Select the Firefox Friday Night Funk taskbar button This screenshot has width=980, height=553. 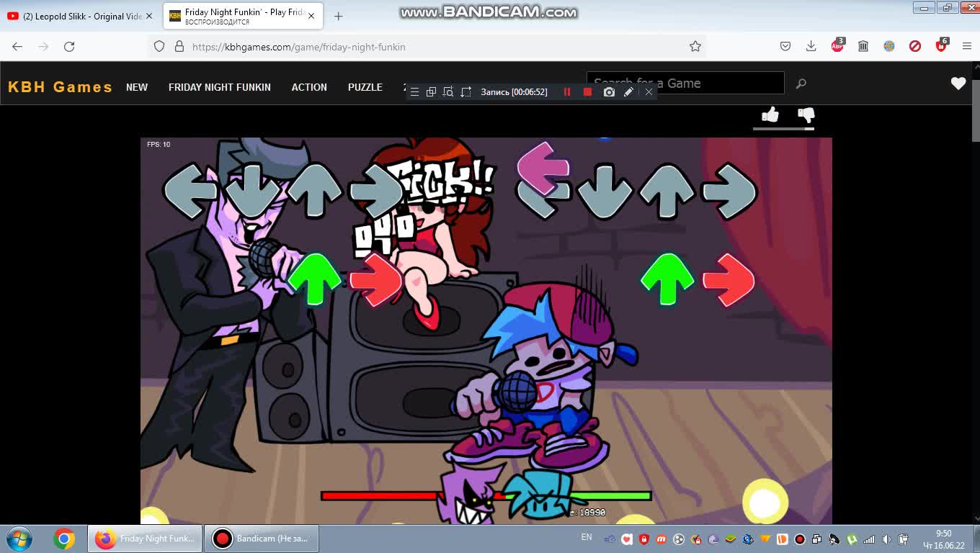pos(145,539)
